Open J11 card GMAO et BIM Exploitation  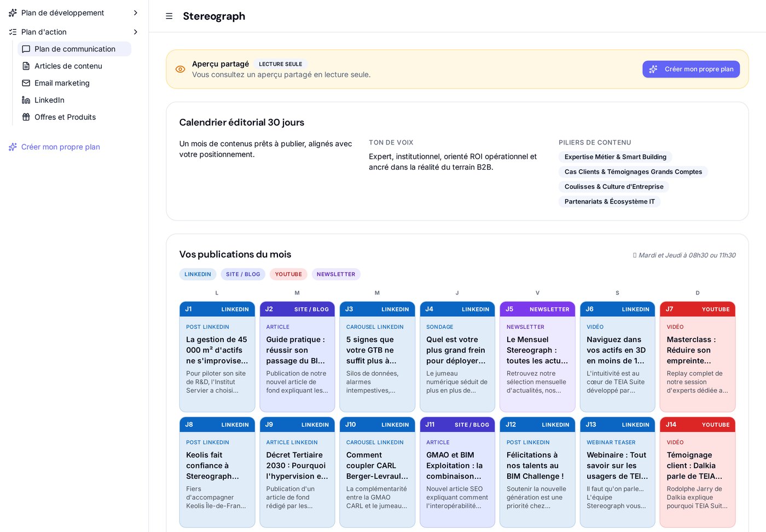(x=457, y=472)
